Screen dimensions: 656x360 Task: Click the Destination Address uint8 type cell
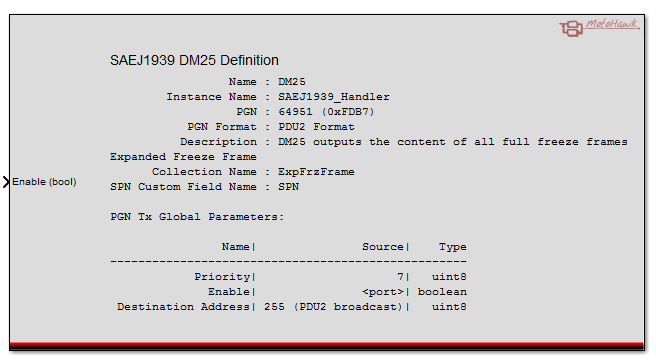click(449, 307)
